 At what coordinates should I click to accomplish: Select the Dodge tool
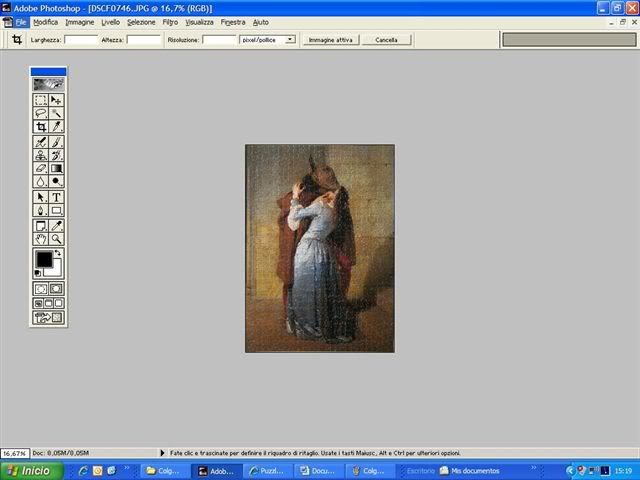(x=56, y=181)
